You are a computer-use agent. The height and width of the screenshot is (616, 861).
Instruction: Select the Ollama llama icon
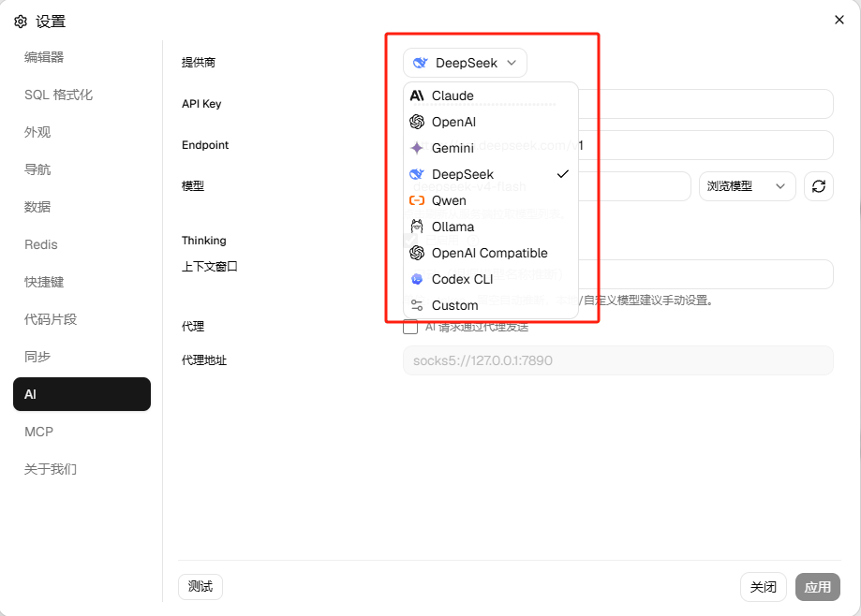coord(417,227)
